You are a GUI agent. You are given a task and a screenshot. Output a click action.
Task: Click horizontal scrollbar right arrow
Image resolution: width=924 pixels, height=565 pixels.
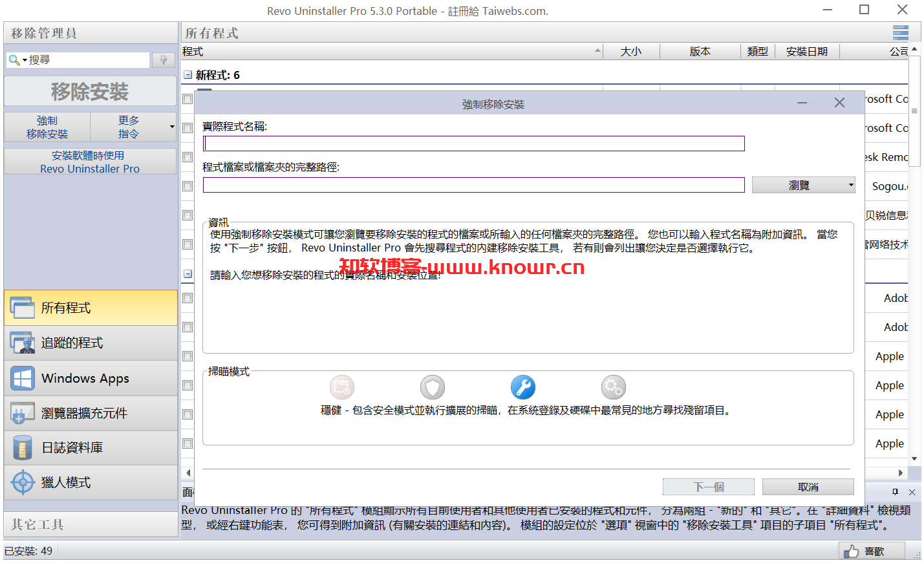900,473
